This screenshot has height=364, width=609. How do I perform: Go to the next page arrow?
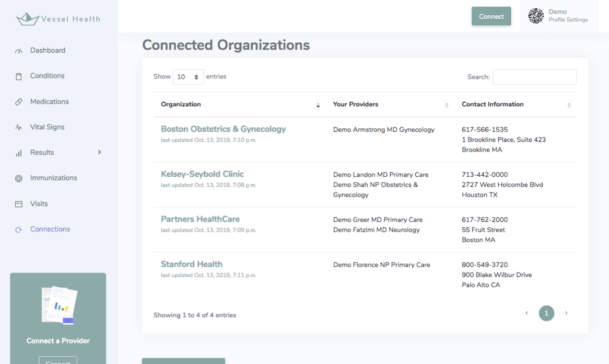click(566, 313)
